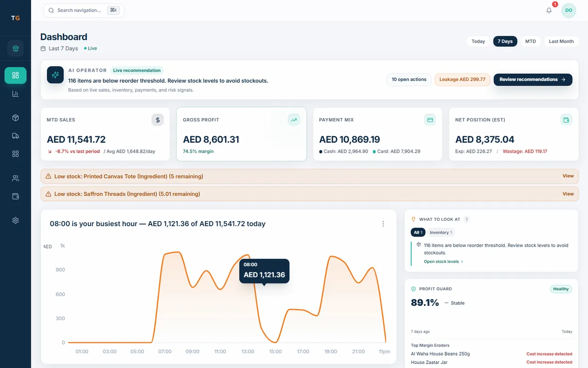The height and width of the screenshot is (368, 588).
Task: Click the trend icon on Gross Profit card
Action: 294,120
